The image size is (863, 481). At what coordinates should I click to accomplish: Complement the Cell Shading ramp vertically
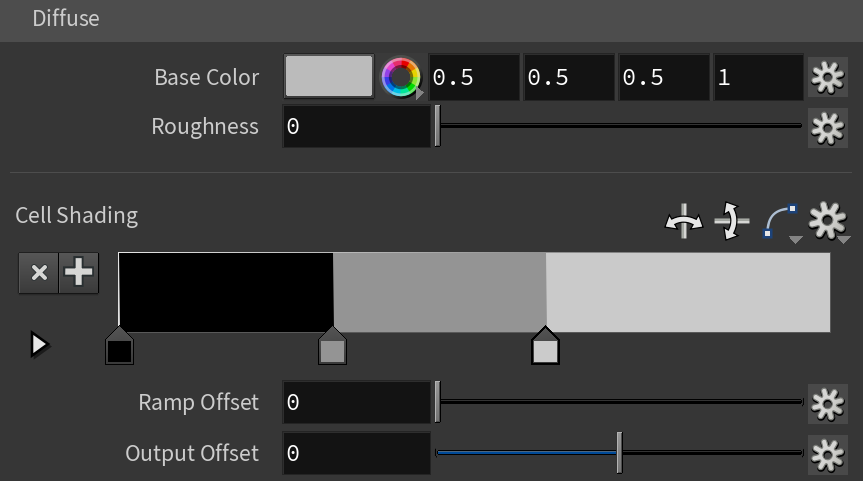[731, 221]
